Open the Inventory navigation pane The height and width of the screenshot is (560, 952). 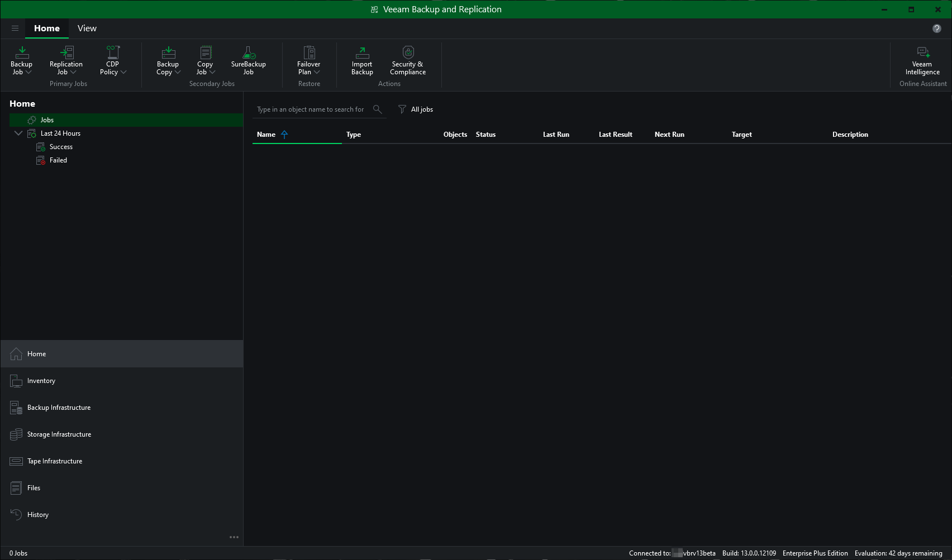coord(41,381)
